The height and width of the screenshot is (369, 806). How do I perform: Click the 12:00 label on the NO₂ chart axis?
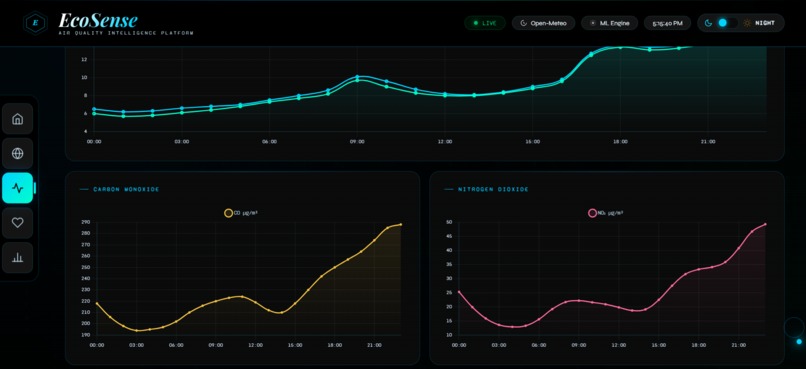(x=619, y=345)
